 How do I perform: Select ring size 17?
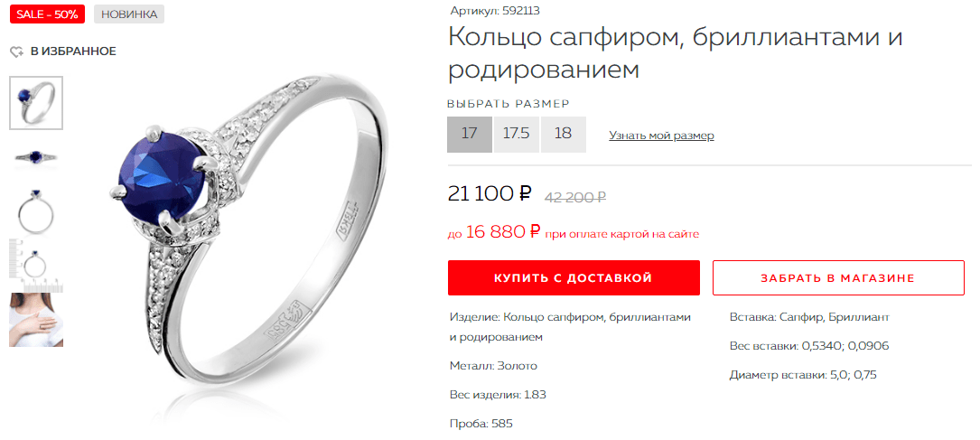[470, 134]
